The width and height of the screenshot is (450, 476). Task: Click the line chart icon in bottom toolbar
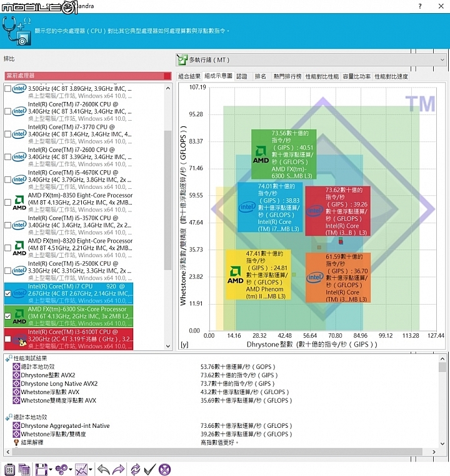(x=81, y=469)
